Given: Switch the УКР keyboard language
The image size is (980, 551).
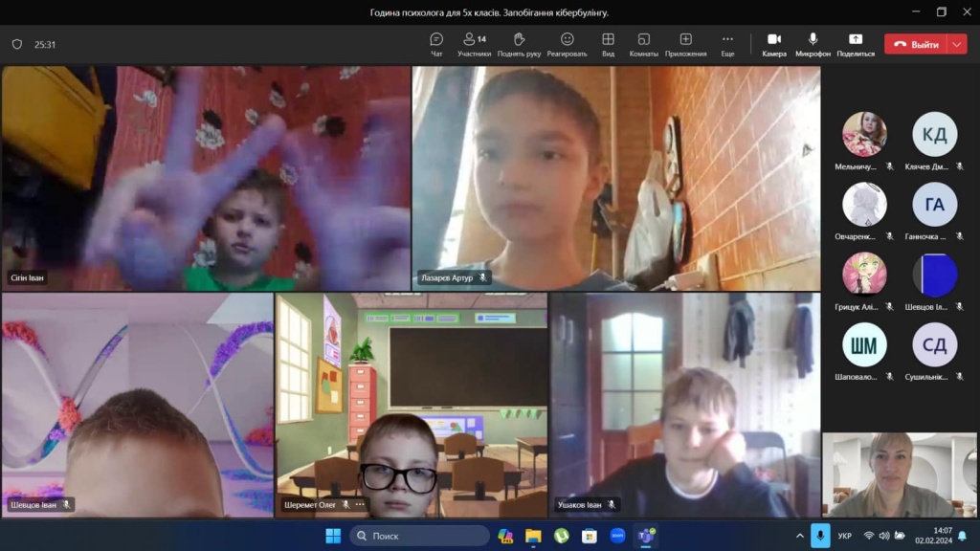Looking at the screenshot, I should (x=844, y=536).
